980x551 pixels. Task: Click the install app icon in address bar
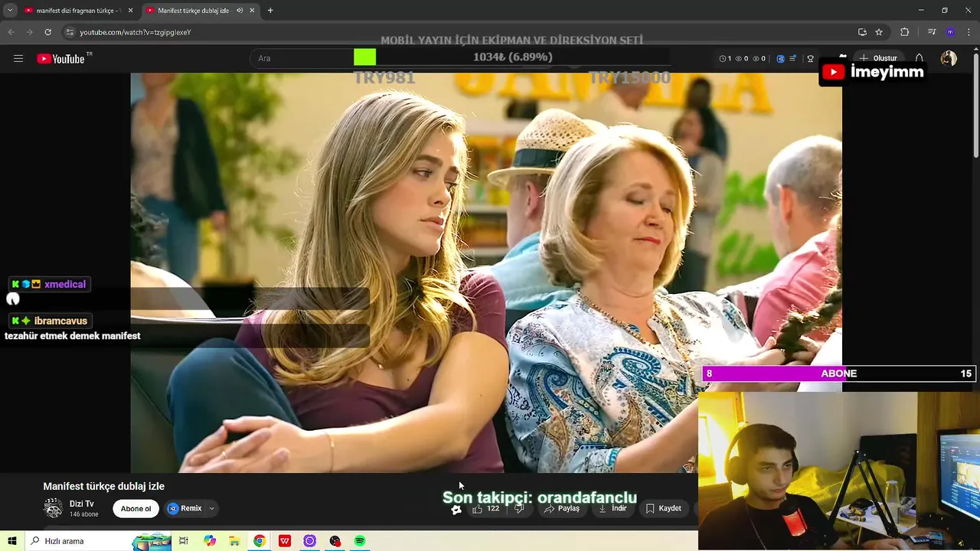862,32
